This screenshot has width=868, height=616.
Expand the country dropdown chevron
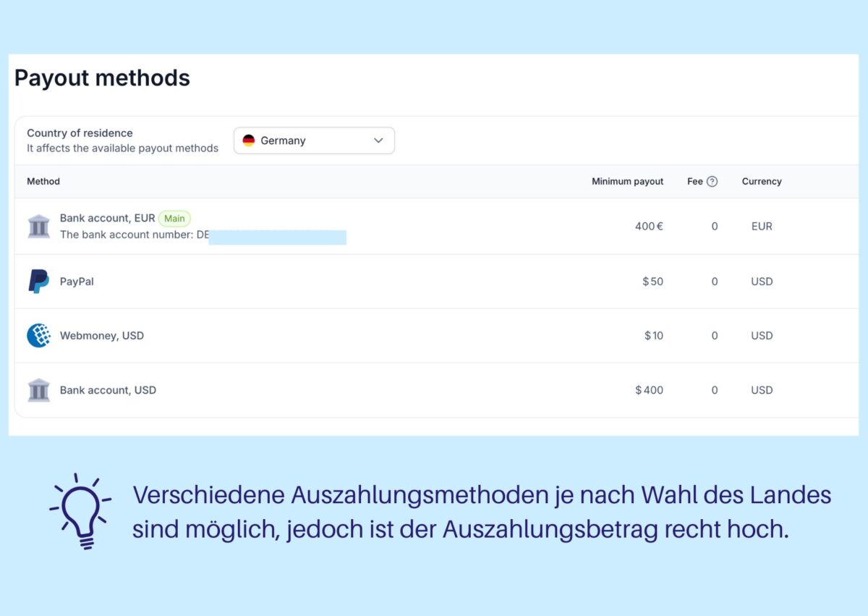378,140
